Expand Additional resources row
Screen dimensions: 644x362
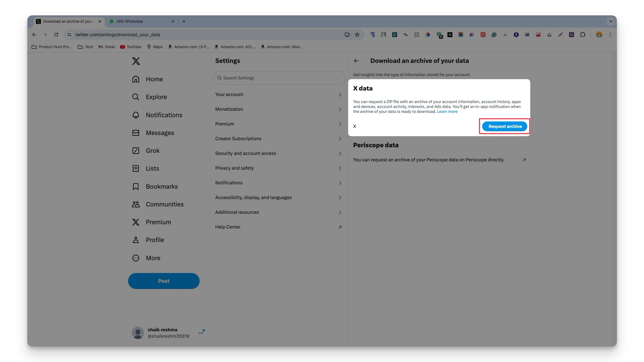[279, 212]
